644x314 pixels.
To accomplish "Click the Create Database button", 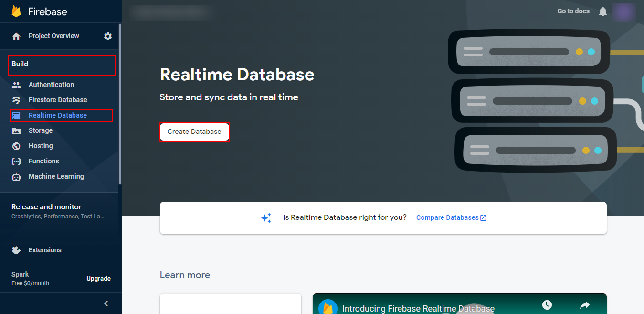I will (194, 132).
